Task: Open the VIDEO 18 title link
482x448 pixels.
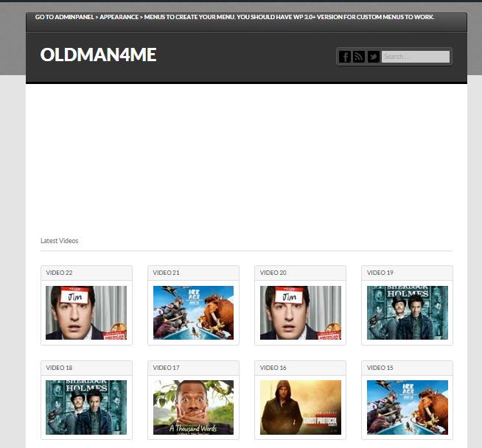Action: pyautogui.click(x=59, y=368)
